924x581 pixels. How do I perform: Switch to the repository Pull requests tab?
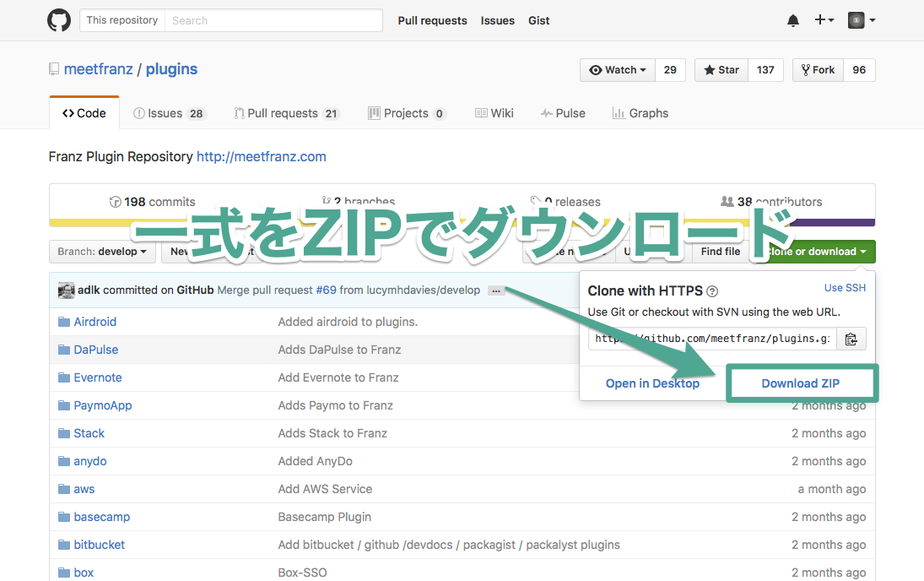tap(286, 113)
